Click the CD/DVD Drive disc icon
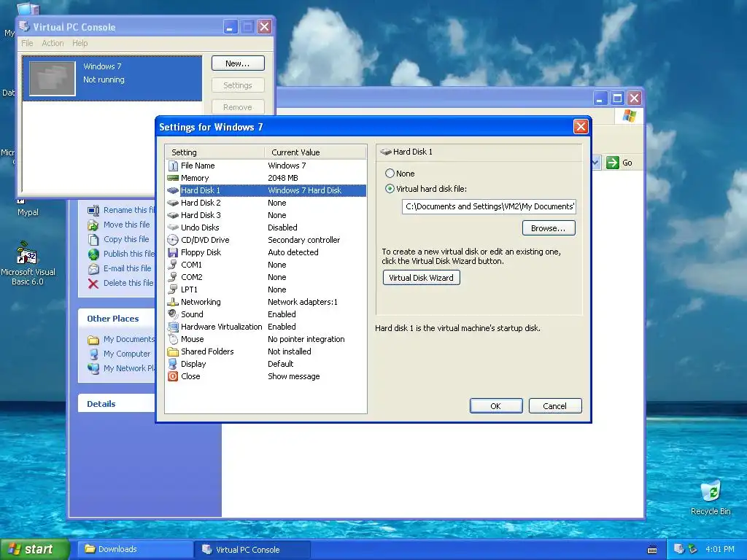The height and width of the screenshot is (560, 747). click(173, 240)
